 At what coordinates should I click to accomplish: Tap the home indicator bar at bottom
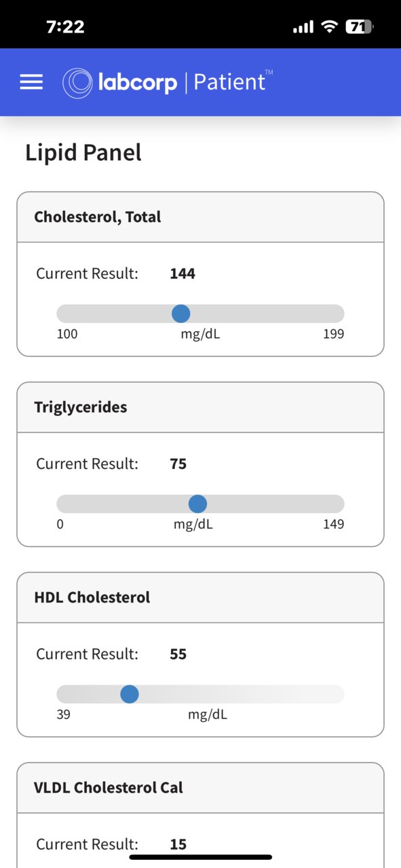click(x=200, y=857)
